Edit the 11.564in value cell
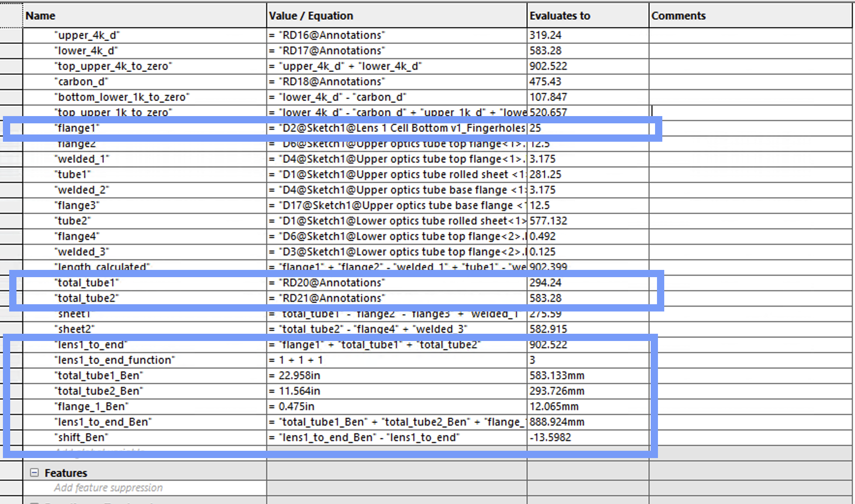 coord(397,391)
